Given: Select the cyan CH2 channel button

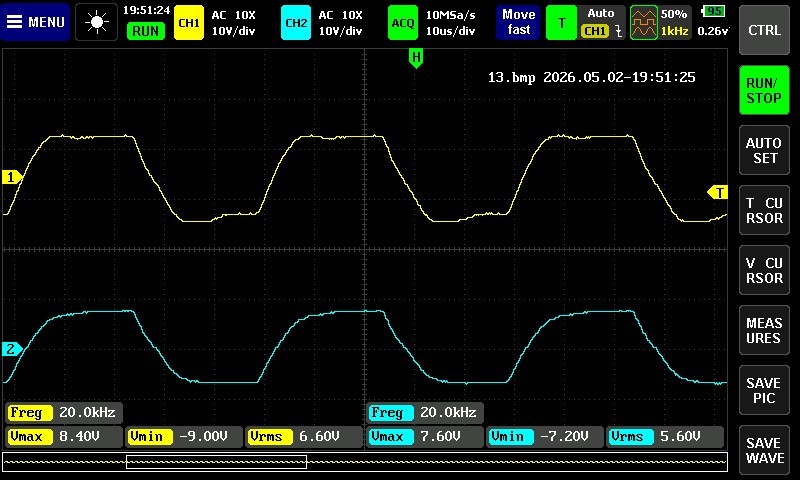Looking at the screenshot, I should [296, 22].
